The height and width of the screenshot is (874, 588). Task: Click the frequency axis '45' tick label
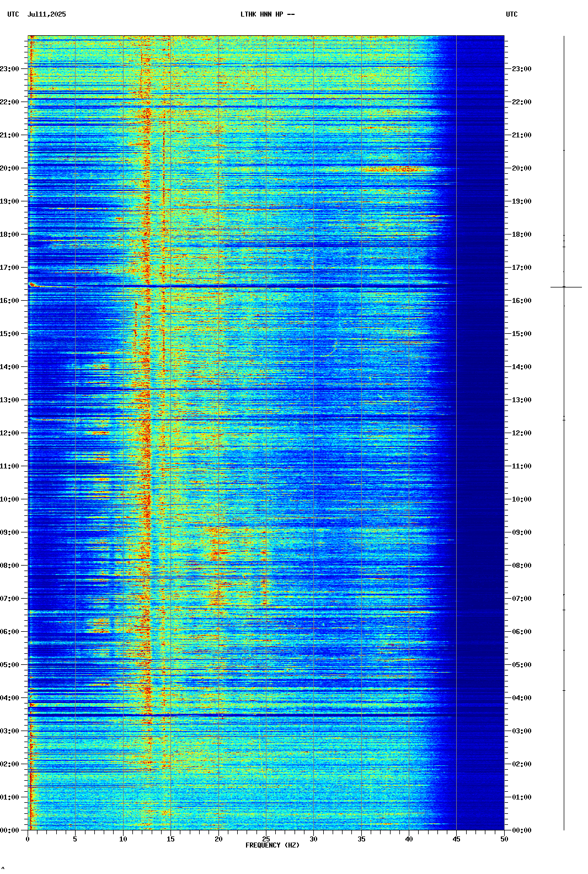click(457, 839)
